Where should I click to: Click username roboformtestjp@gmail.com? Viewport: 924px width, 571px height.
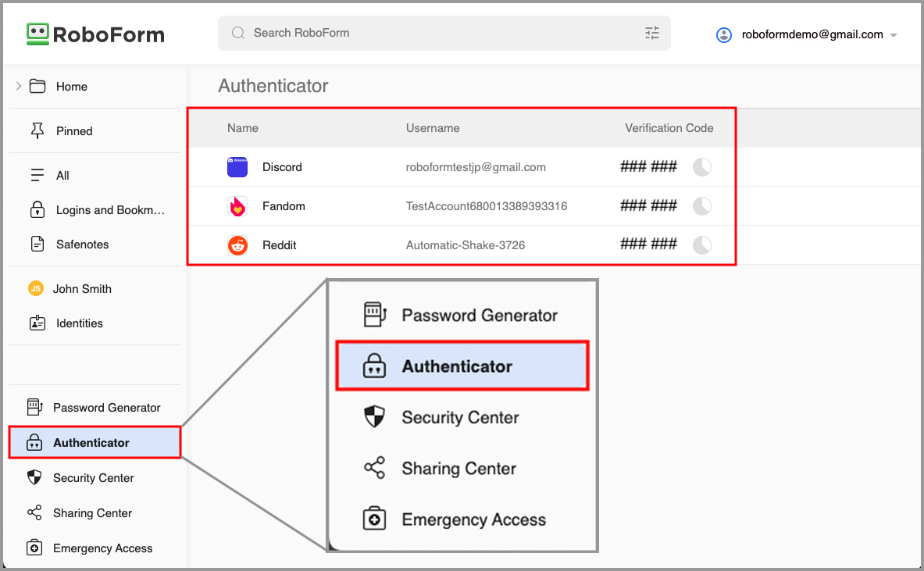tap(476, 167)
